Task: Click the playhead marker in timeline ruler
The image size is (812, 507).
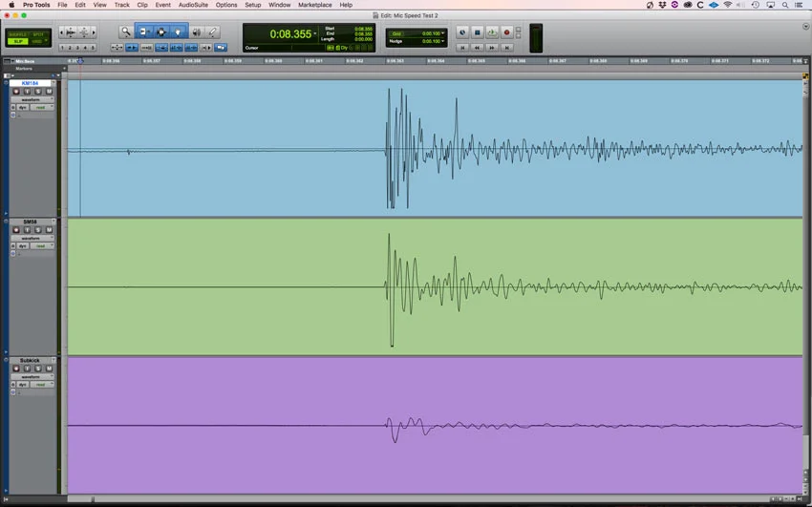Action: 80,61
